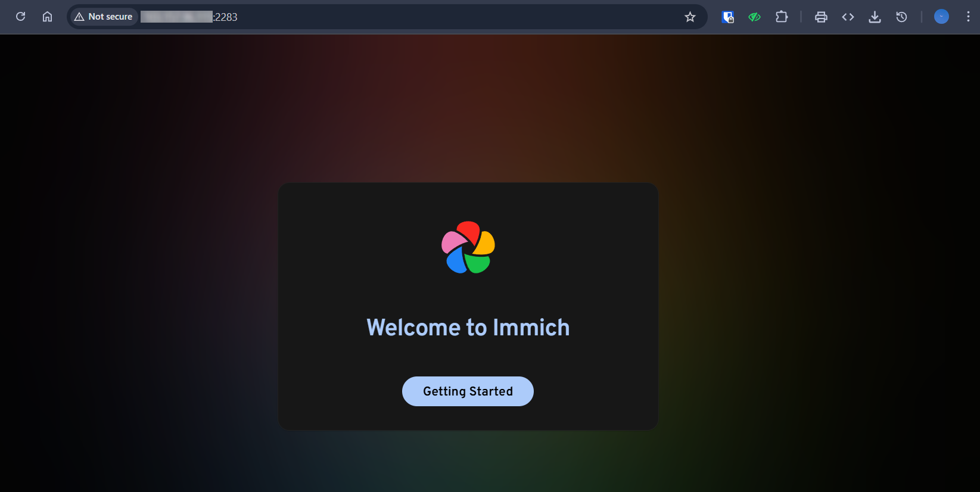
Task: Open the browser three-dot menu
Action: click(x=968, y=17)
